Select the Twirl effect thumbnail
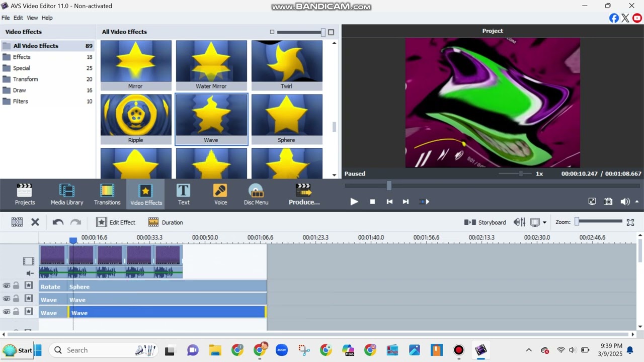 (287, 65)
